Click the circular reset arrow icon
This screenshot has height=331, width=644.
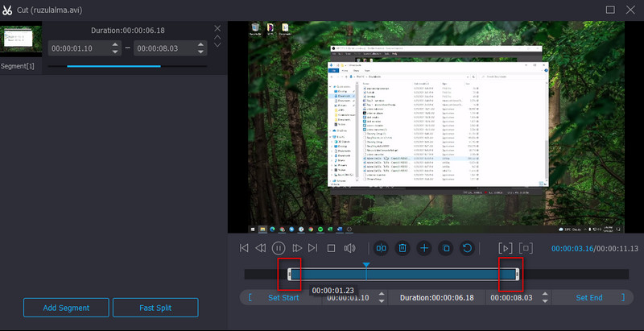(466, 248)
